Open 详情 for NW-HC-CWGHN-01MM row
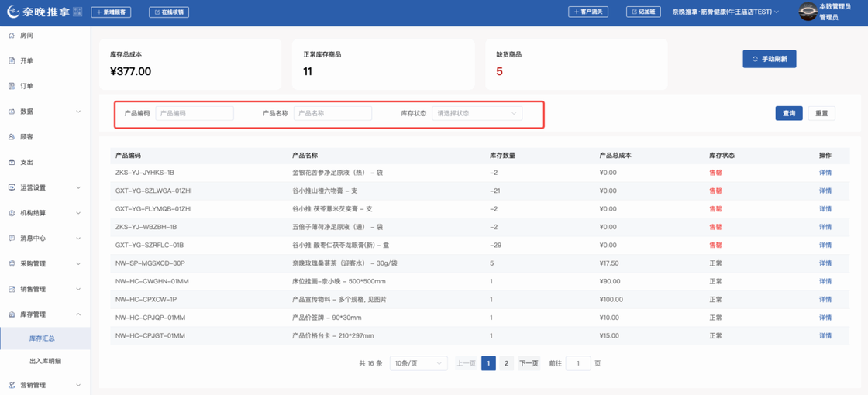 [825, 282]
